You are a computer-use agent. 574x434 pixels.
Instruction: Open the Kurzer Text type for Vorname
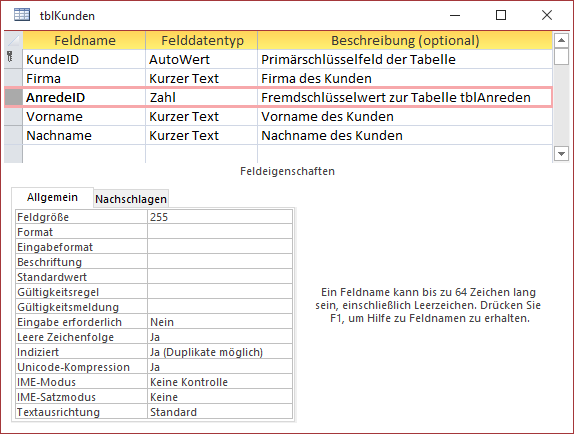[202, 116]
